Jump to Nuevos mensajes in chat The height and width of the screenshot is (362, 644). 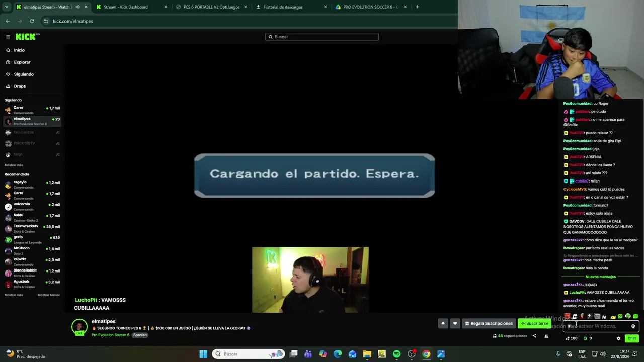pyautogui.click(x=600, y=277)
